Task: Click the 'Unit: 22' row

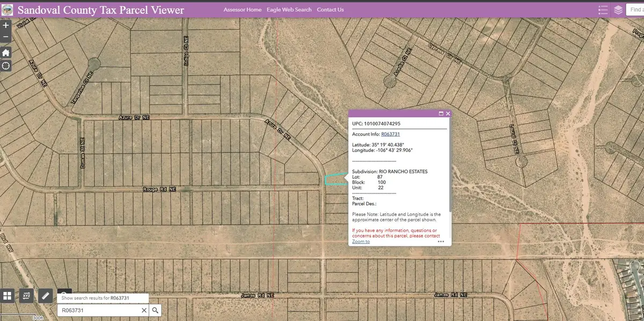Action: pyautogui.click(x=368, y=188)
